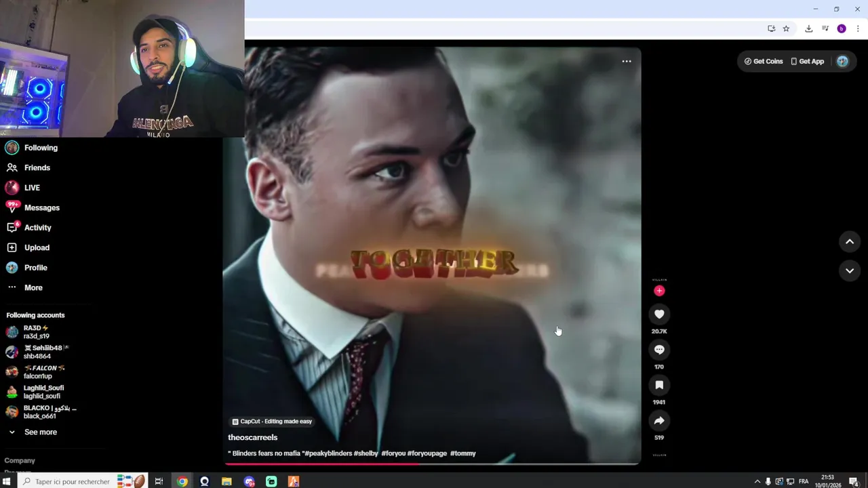The height and width of the screenshot is (488, 868).
Task: Like the video with the heart icon
Action: [659, 314]
